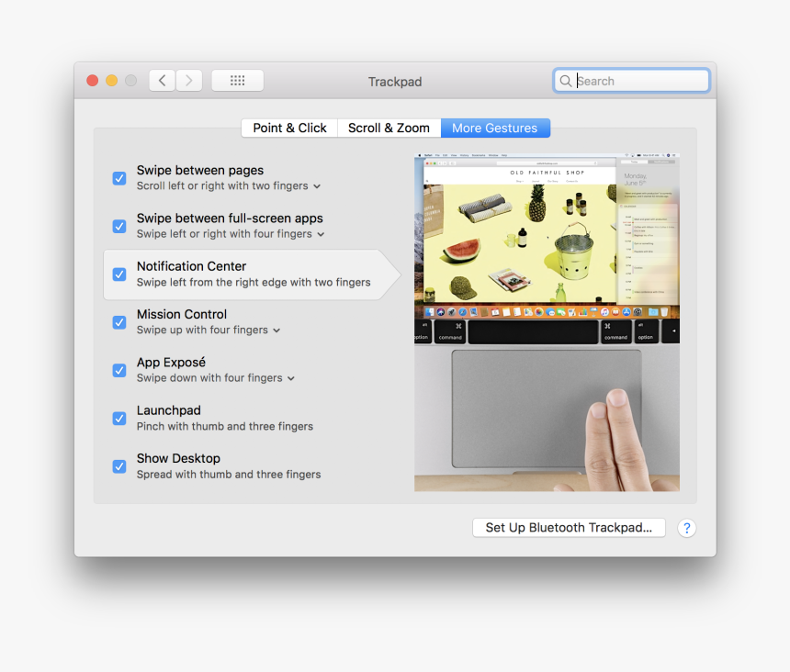Click the forward navigation arrow
This screenshot has height=672, width=790.
[189, 80]
